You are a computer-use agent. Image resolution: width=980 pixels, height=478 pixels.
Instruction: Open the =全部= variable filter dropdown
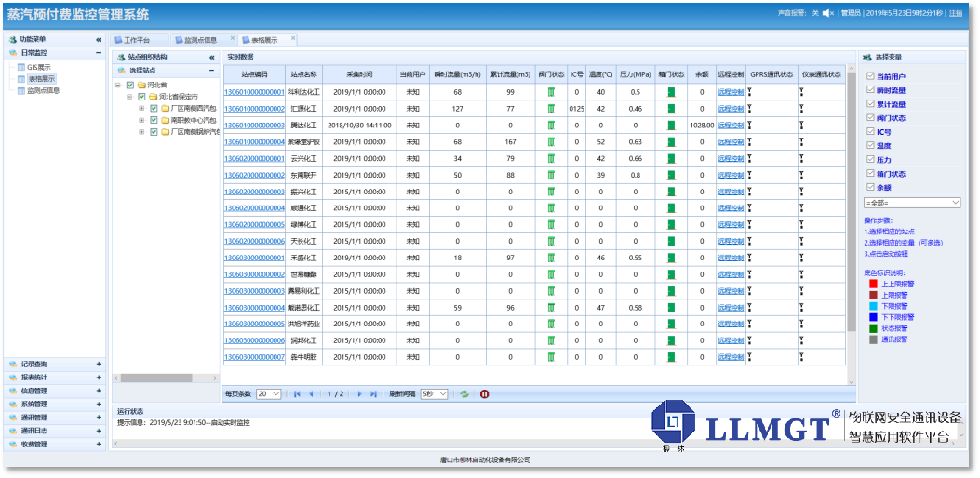click(x=912, y=202)
